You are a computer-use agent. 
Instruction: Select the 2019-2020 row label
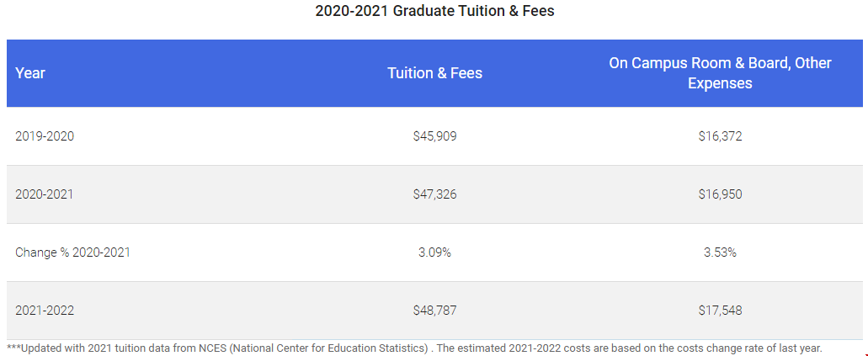click(45, 136)
